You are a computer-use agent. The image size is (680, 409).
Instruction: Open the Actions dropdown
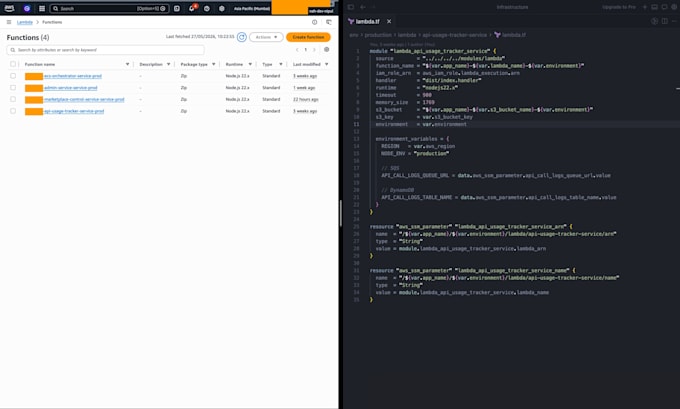pos(266,37)
